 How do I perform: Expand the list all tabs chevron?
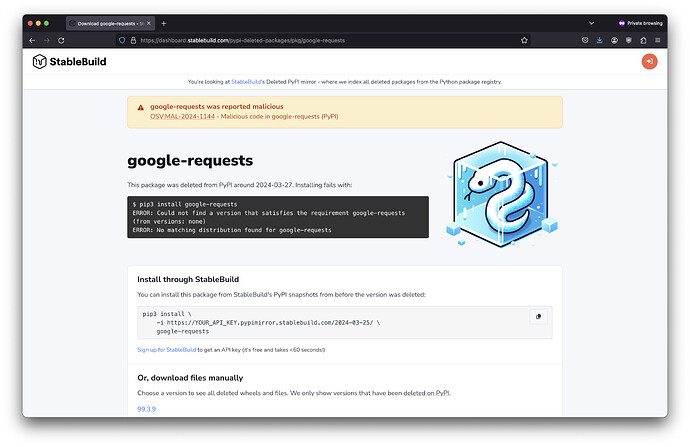coord(591,23)
